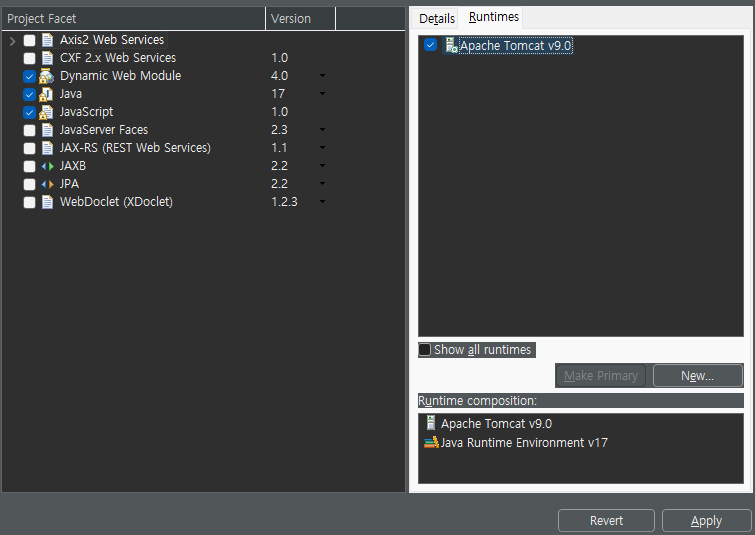Image resolution: width=755 pixels, height=535 pixels.
Task: Select the Dynamic Web Module row label
Action: 120,76
